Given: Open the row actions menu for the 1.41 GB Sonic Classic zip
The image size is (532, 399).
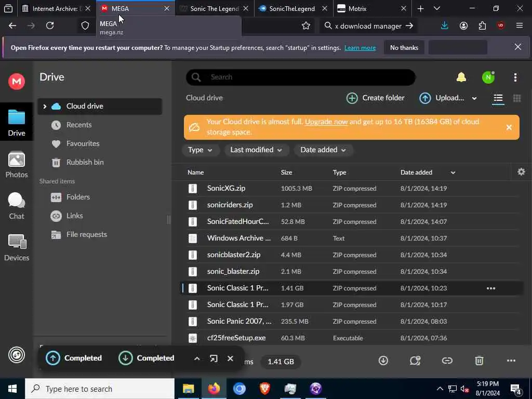Looking at the screenshot, I should (x=490, y=288).
